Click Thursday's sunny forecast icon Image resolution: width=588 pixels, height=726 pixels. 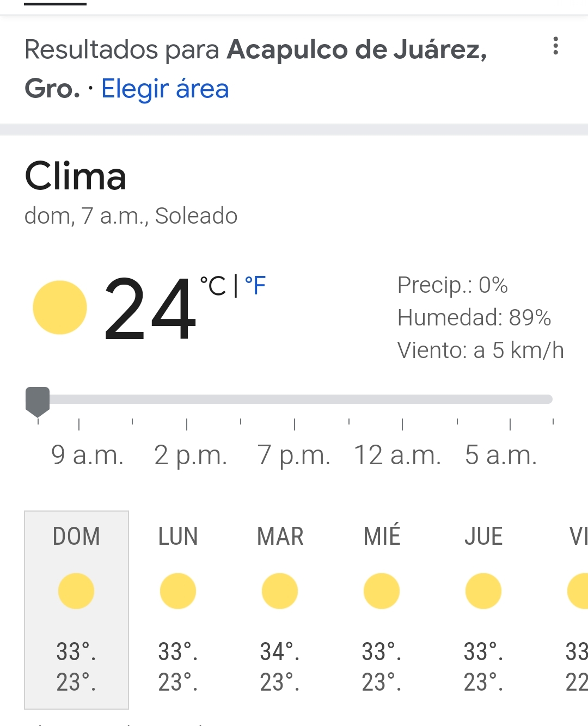pyautogui.click(x=483, y=591)
